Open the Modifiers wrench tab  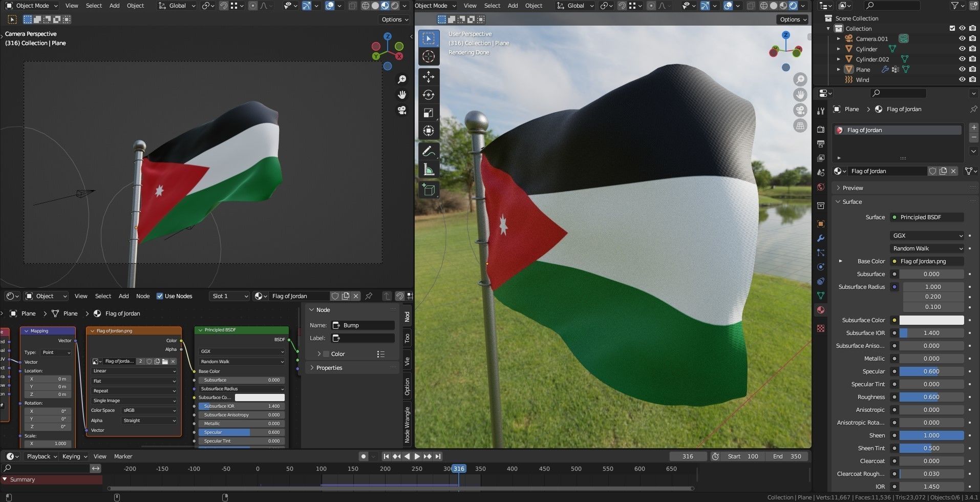point(821,238)
